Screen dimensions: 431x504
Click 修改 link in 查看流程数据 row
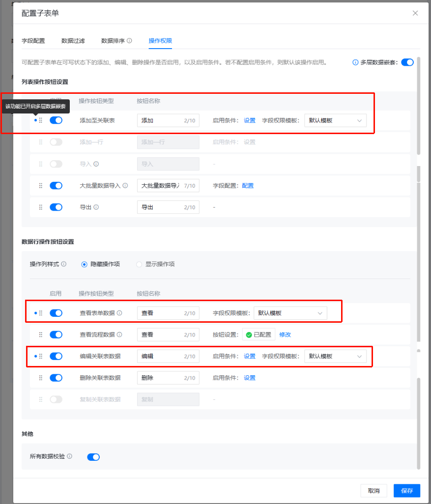[285, 335]
